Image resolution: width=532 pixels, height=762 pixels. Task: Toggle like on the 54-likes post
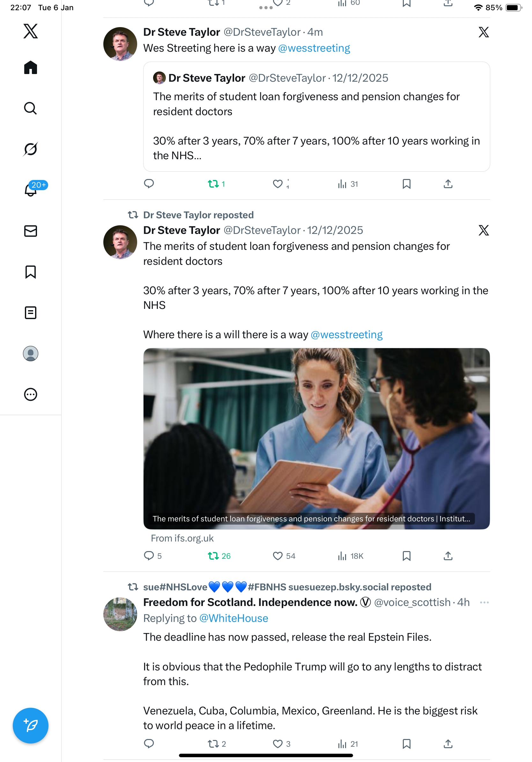tap(277, 556)
